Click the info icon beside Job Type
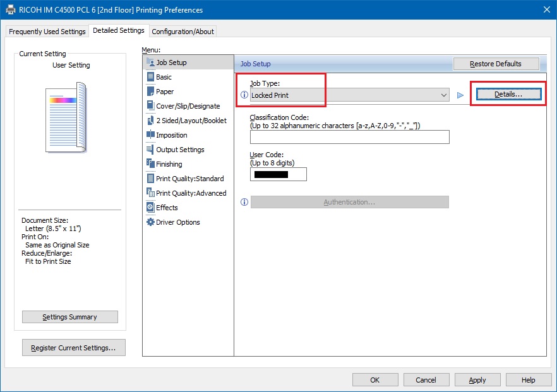The height and width of the screenshot is (392, 557). tap(244, 95)
